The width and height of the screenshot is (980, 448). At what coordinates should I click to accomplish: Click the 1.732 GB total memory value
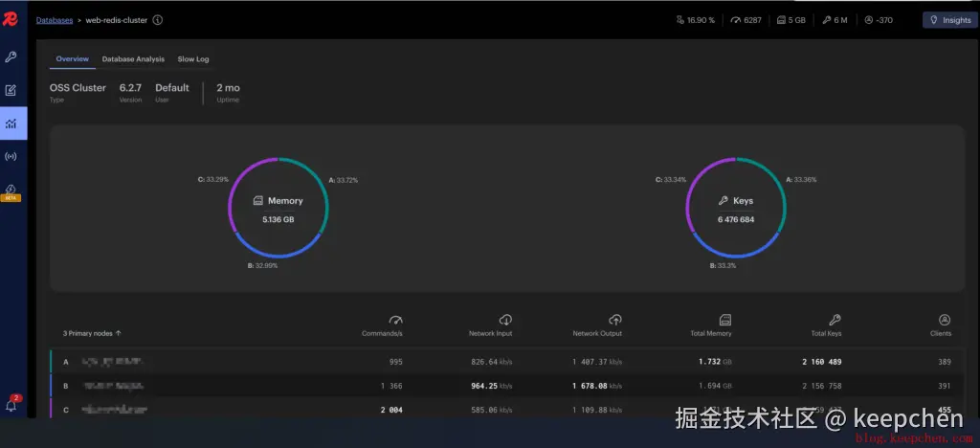tap(715, 362)
